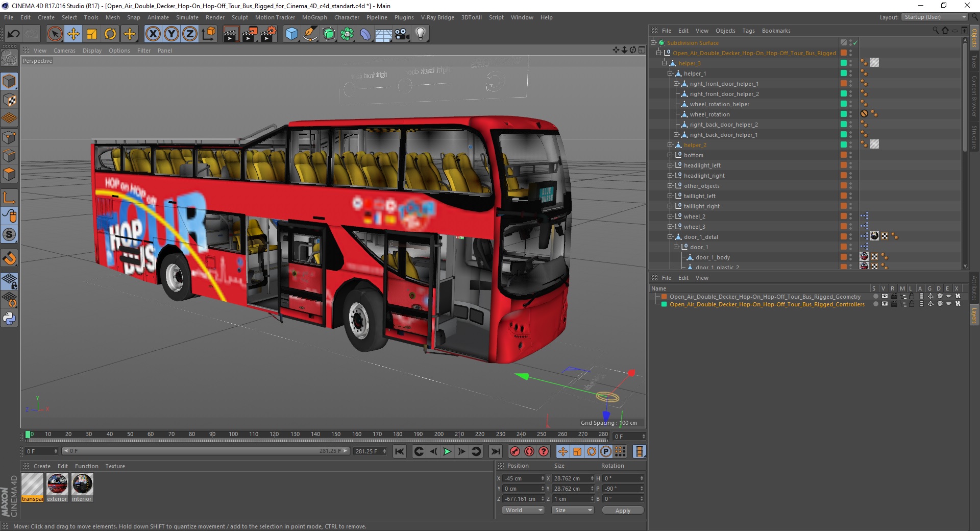Add a Subdivision Surface generator
Viewport: 980px width, 531px height.
click(329, 34)
